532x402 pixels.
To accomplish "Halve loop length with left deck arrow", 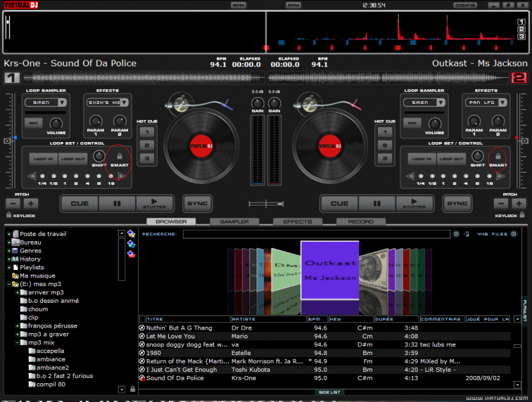I will pyautogui.click(x=31, y=176).
